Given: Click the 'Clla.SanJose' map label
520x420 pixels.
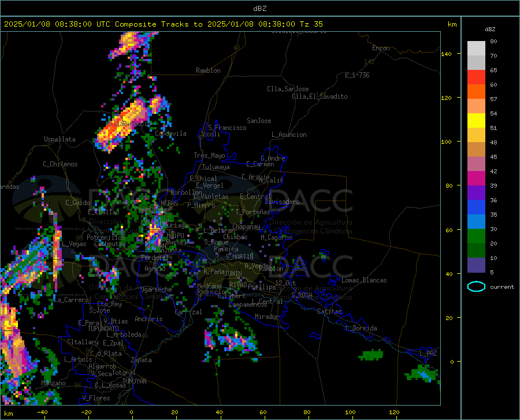Looking at the screenshot, I should point(288,89).
